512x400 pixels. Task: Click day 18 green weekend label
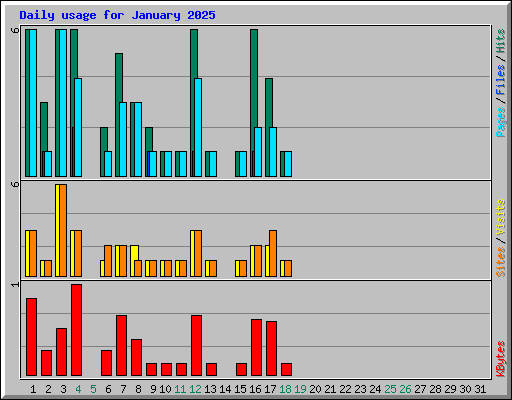tap(285, 389)
